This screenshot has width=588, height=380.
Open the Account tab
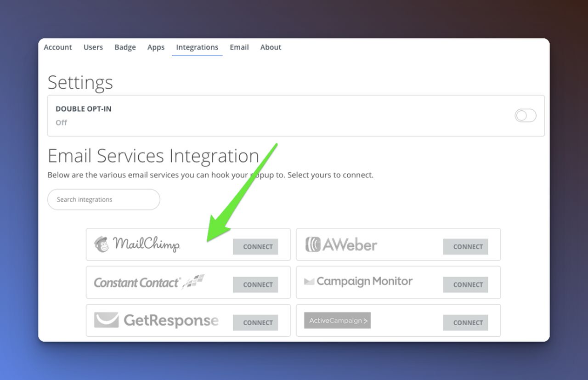(58, 47)
